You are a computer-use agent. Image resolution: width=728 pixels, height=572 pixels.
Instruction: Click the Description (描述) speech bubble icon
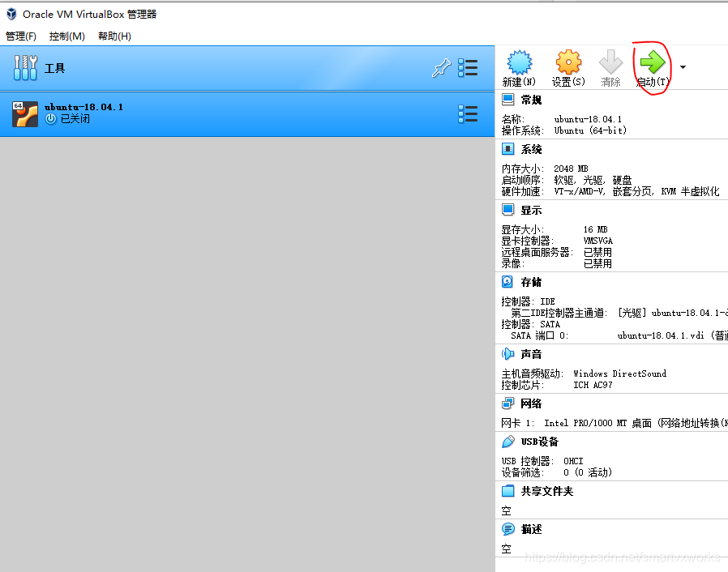pos(508,529)
